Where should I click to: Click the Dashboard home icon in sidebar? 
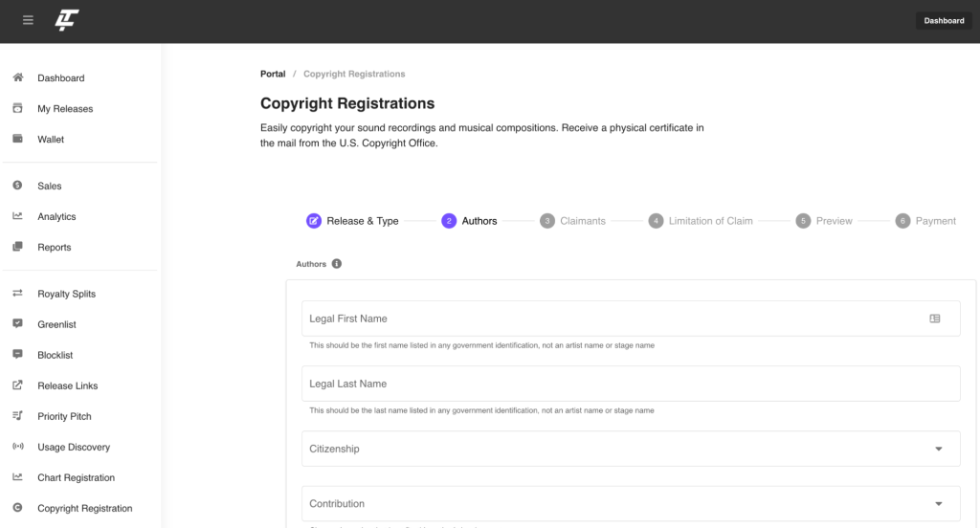coord(17,77)
